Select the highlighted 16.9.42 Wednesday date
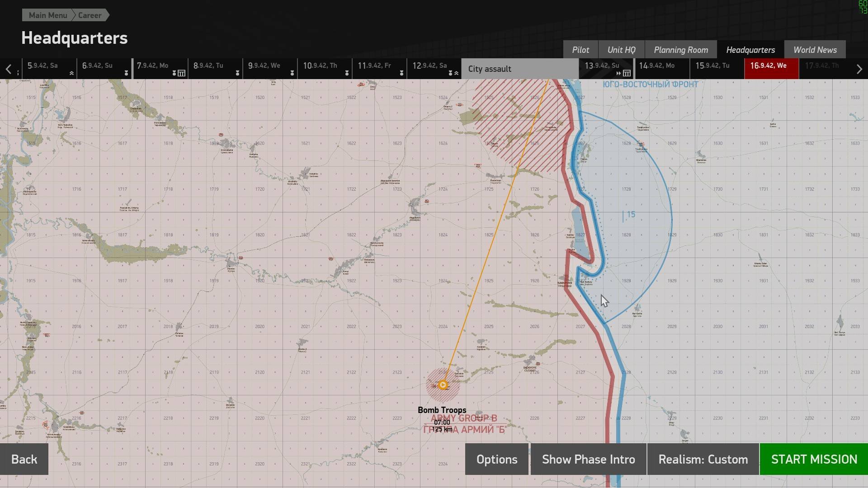 [771, 69]
